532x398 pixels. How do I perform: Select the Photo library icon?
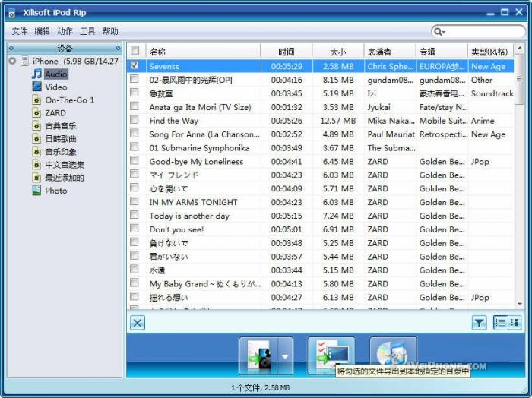coord(36,190)
